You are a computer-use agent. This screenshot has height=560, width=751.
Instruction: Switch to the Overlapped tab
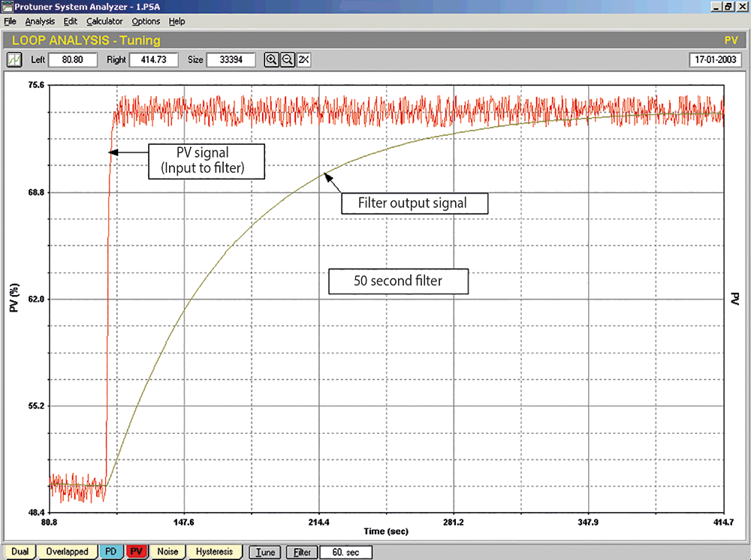(67, 552)
